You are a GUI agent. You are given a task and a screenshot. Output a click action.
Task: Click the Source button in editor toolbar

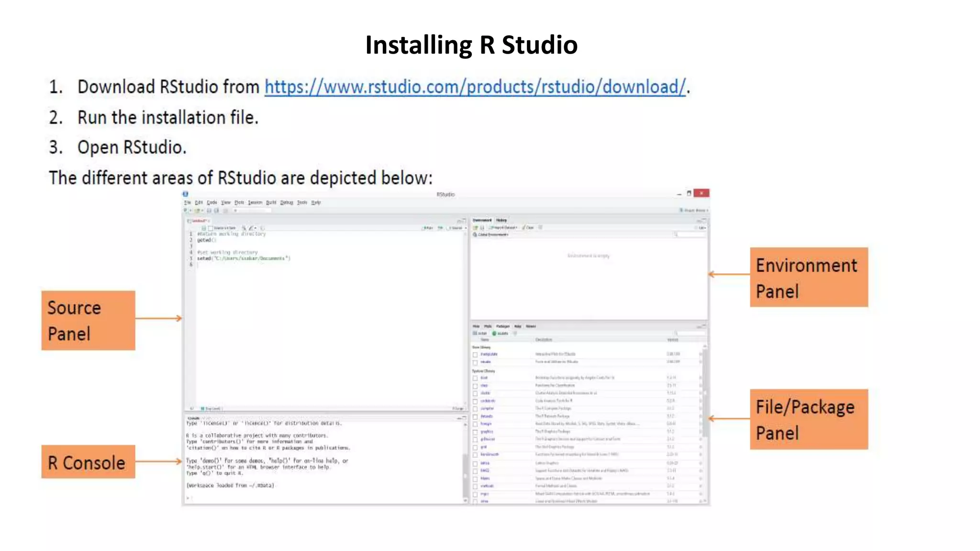pos(455,228)
